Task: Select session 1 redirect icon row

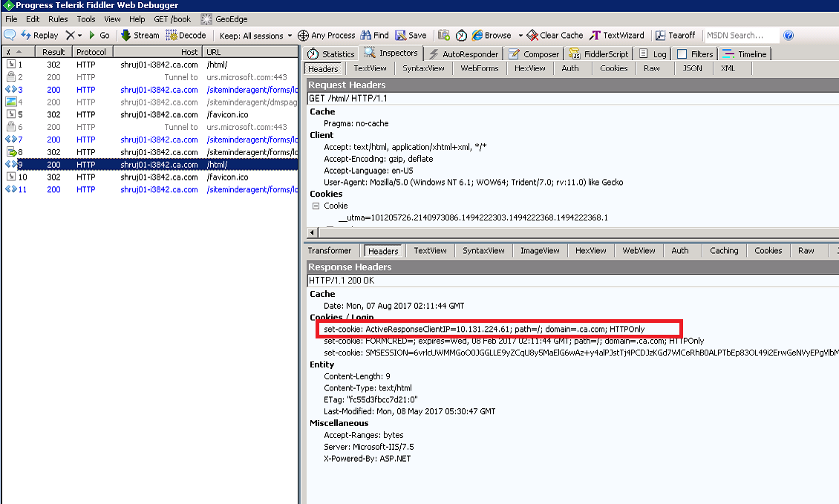Action: (10, 64)
